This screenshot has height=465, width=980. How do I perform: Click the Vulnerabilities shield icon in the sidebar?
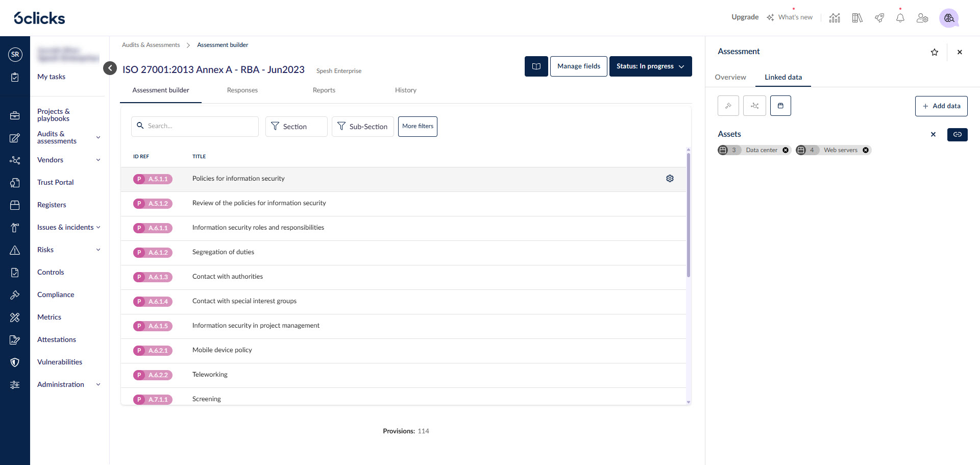tap(15, 362)
